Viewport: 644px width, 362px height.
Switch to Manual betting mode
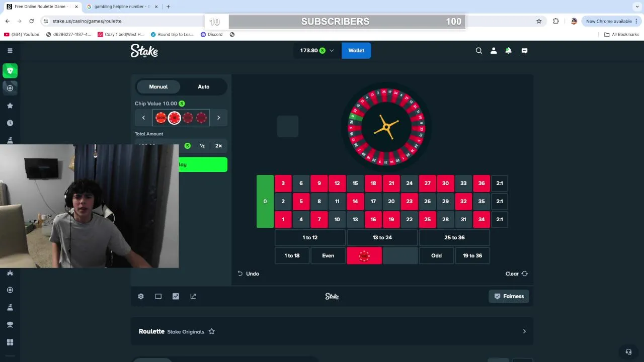(x=158, y=86)
